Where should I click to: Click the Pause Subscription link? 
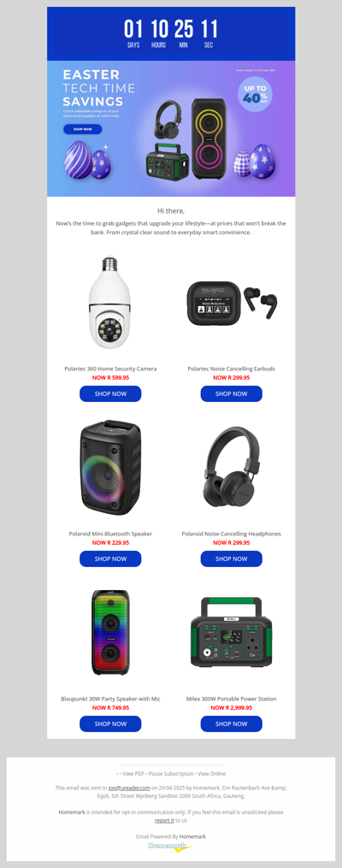point(171,773)
